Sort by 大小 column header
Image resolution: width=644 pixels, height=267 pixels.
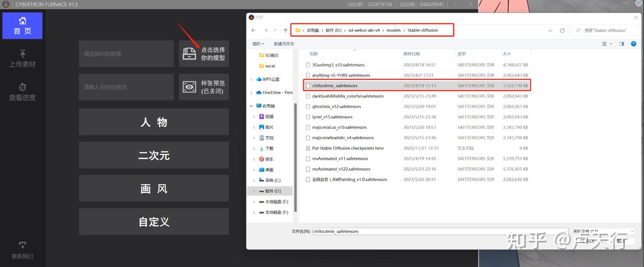[506, 54]
